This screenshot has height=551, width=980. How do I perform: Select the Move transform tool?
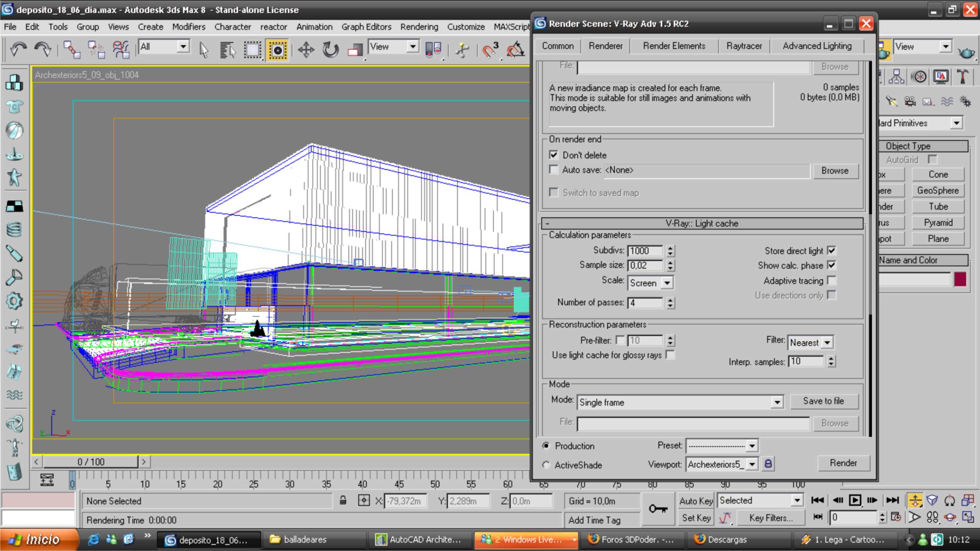tap(306, 50)
